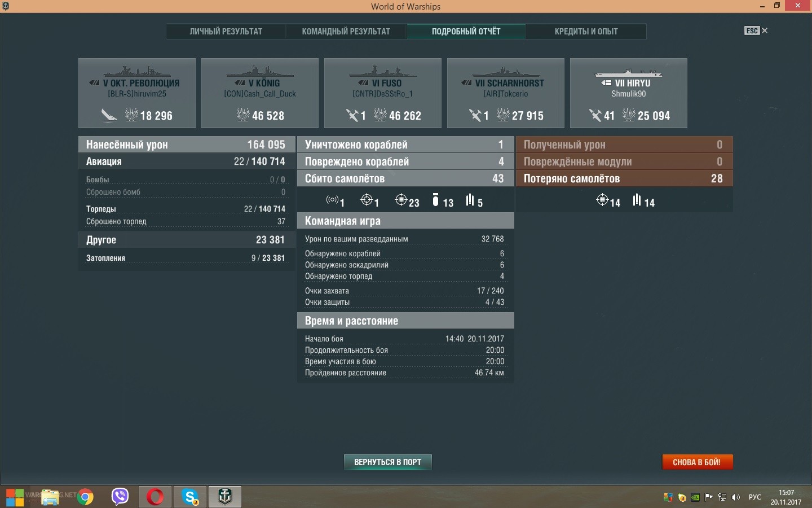Click the Пройденное расстояние row
This screenshot has width=812, height=508.
[405, 373]
